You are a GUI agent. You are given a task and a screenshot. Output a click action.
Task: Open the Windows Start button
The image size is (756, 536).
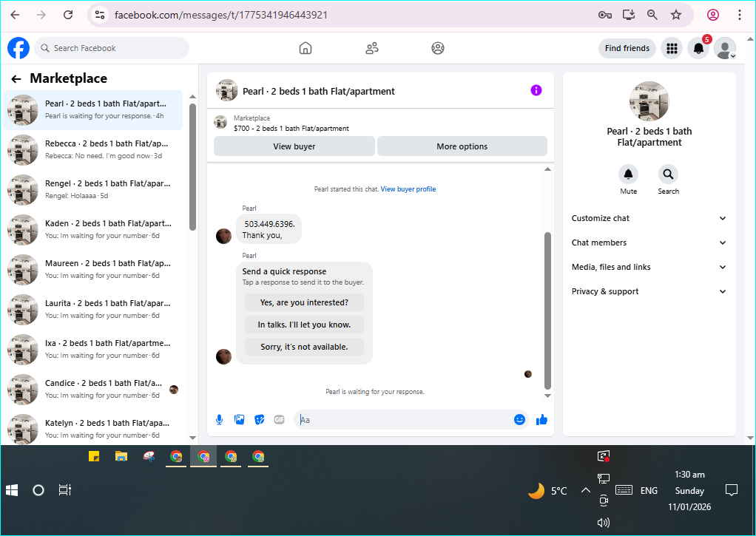tap(12, 490)
